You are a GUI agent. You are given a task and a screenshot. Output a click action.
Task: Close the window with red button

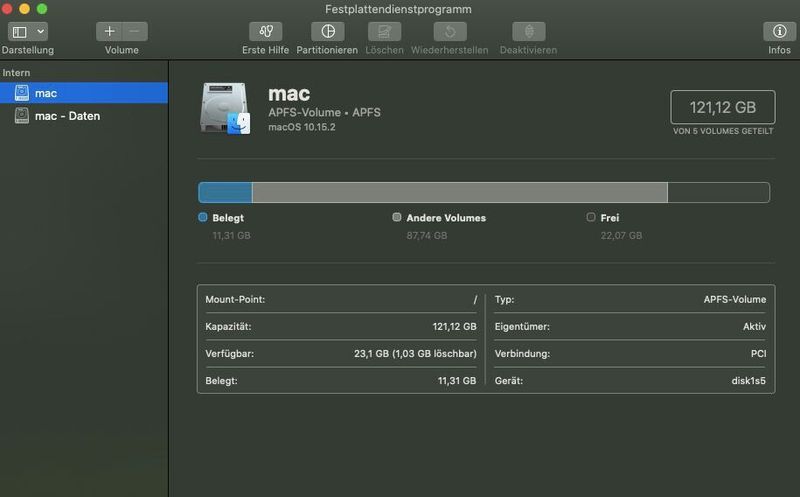click(x=7, y=9)
